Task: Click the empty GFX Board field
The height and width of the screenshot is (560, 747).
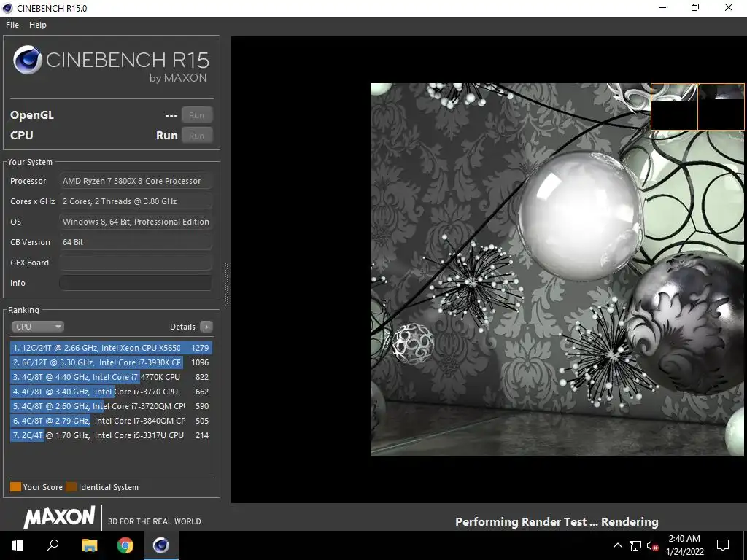Action: tap(136, 262)
